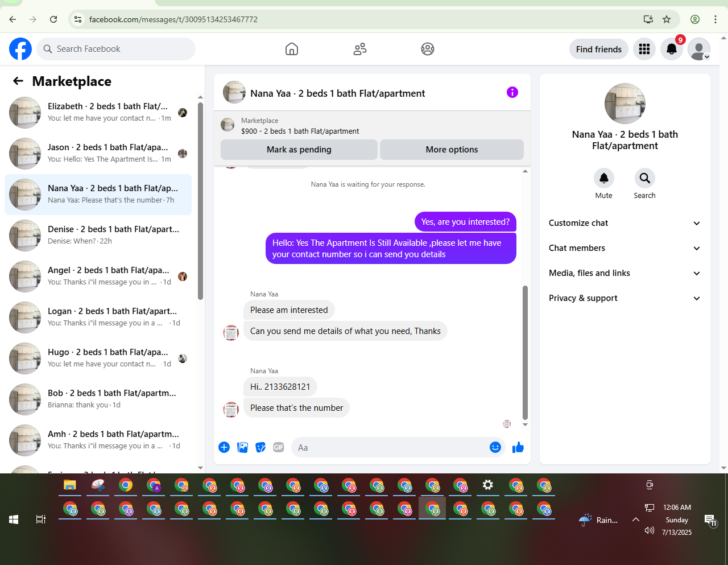Reload the browser page

click(x=53, y=19)
